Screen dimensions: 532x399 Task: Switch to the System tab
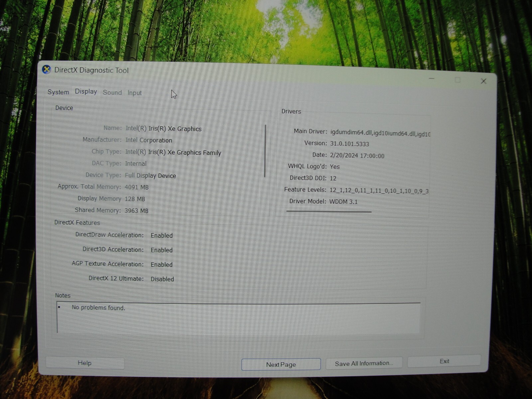pyautogui.click(x=58, y=92)
